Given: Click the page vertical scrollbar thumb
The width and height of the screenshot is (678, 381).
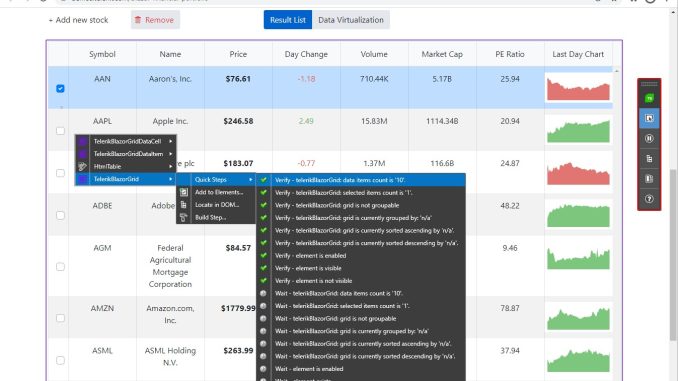Looking at the screenshot, I should point(673,255).
